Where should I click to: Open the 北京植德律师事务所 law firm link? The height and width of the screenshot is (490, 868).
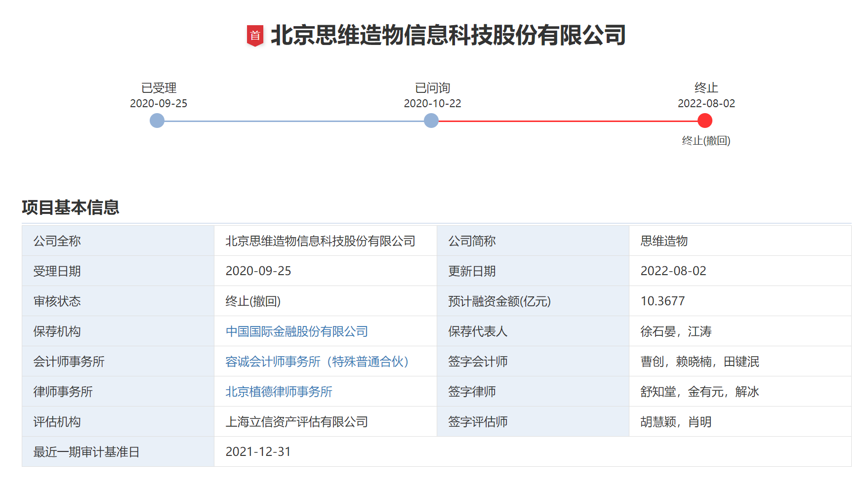[x=279, y=392]
